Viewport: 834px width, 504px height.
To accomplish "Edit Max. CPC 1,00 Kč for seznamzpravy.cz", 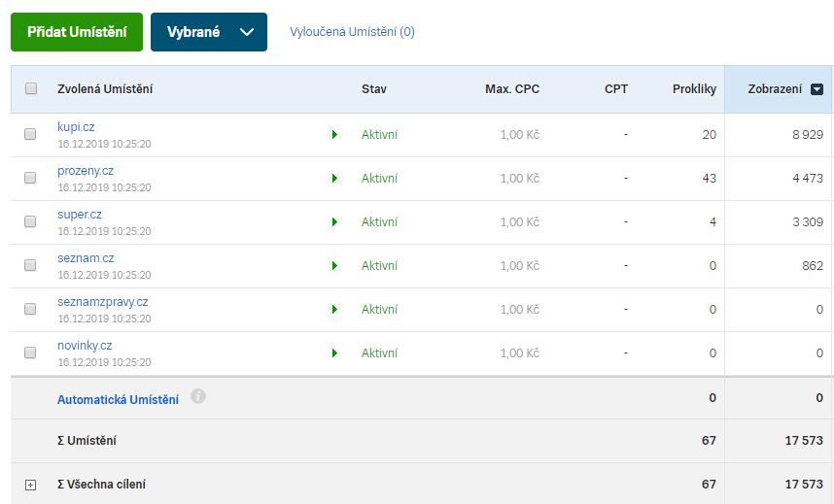I will pyautogui.click(x=520, y=309).
